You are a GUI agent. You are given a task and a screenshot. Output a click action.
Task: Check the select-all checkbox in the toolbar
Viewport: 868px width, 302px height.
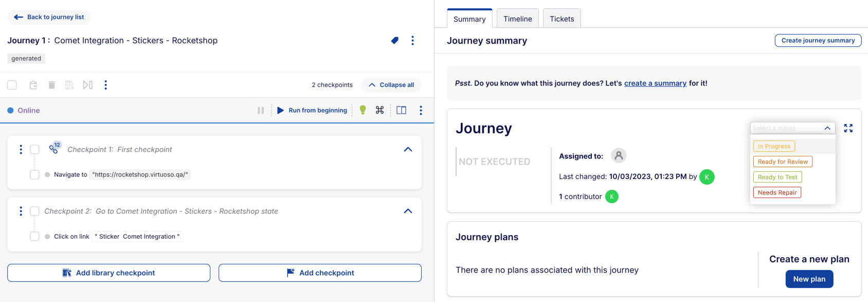coord(12,84)
